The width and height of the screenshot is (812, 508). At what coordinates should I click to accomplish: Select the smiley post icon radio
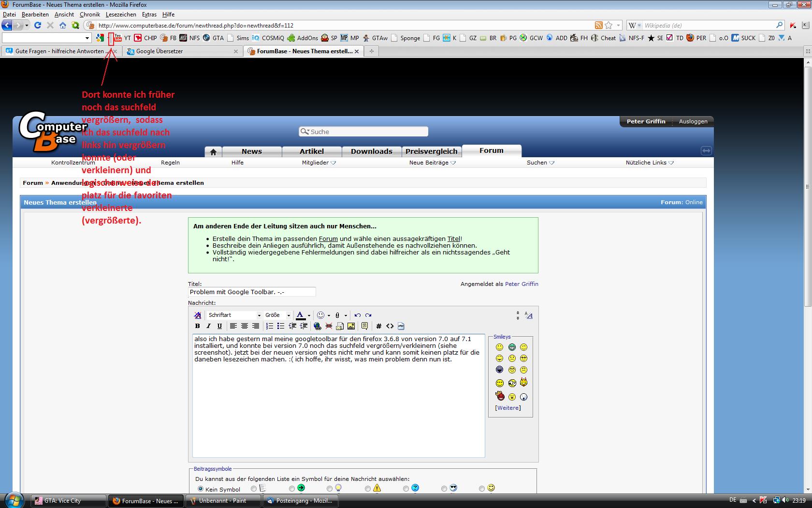click(482, 489)
